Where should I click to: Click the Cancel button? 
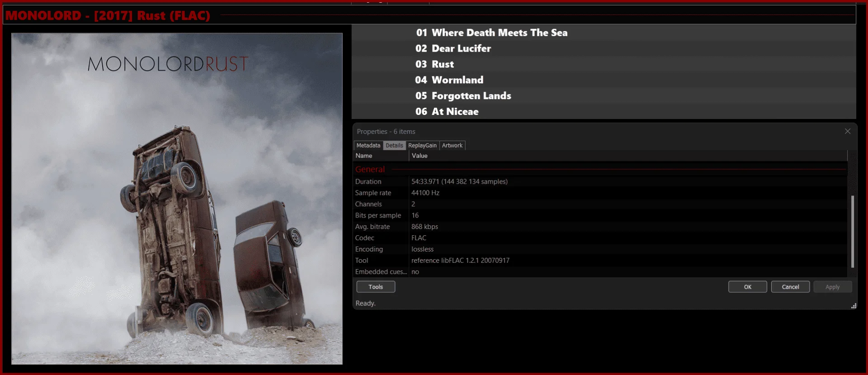pyautogui.click(x=790, y=287)
